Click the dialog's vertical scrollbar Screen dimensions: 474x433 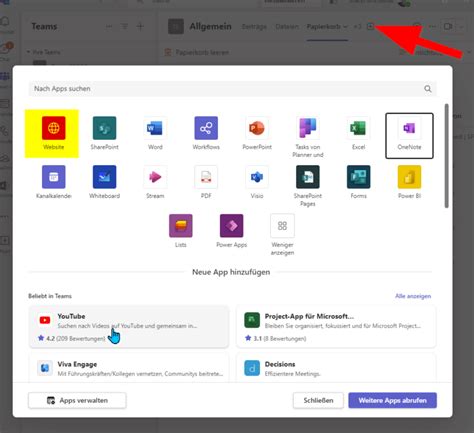[447, 156]
